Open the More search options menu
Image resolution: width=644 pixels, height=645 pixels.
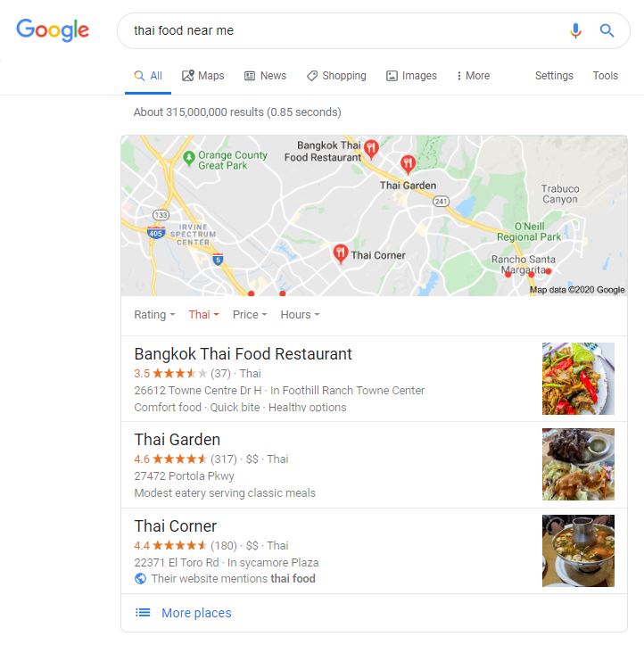tap(474, 76)
